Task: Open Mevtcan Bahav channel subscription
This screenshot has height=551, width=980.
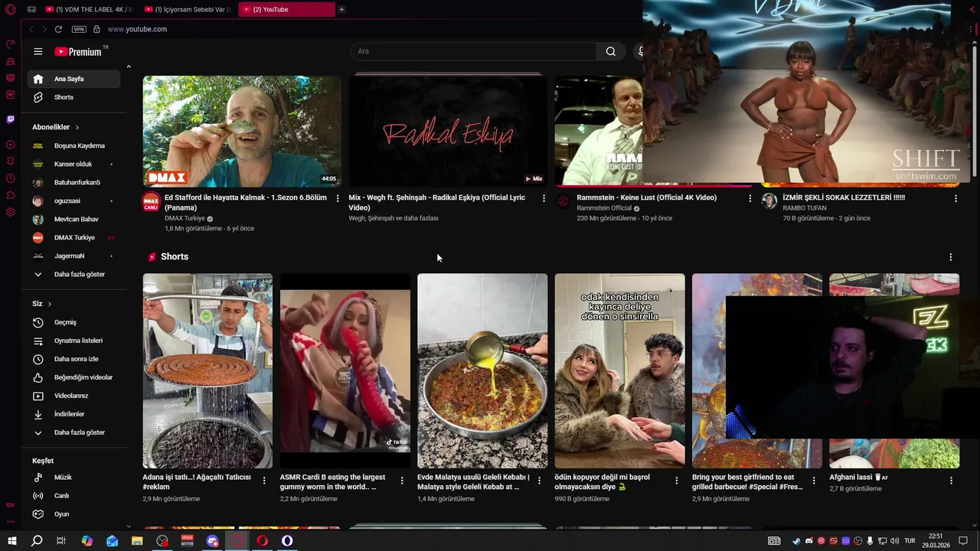Action: point(73,219)
